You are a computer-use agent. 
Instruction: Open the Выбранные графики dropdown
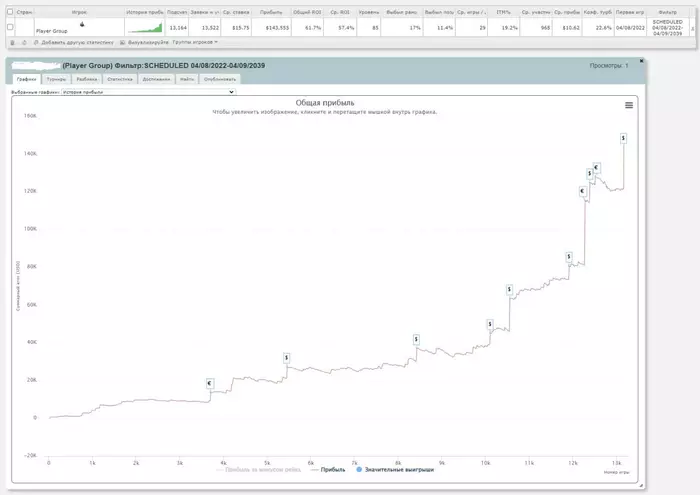point(148,92)
